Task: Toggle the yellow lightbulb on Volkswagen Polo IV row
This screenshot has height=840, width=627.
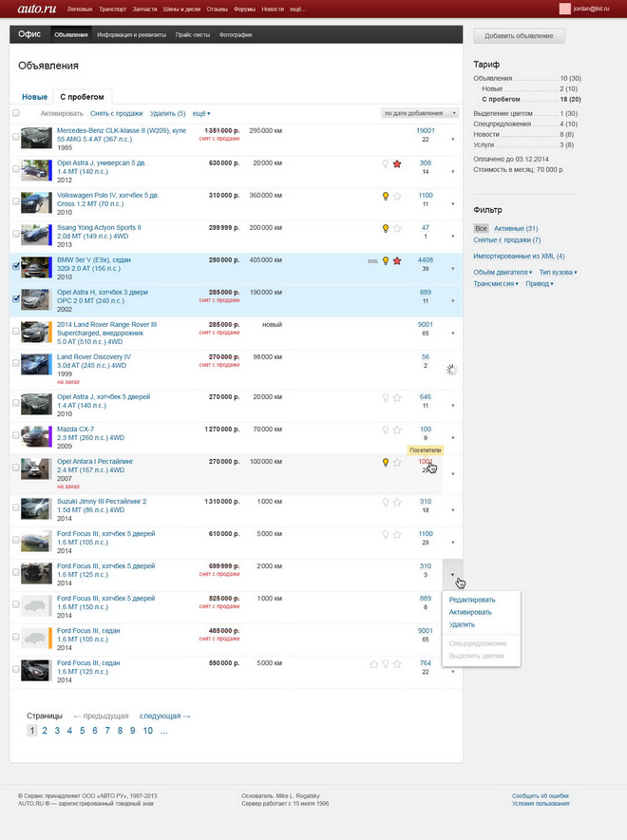Action: click(385, 196)
